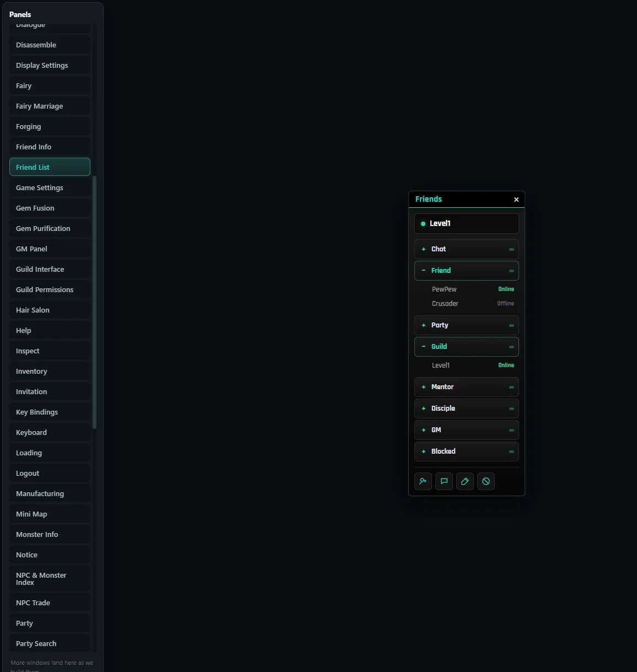Select the highlighted Friend List panel entry
Image resolution: width=637 pixels, height=672 pixels.
(50, 167)
